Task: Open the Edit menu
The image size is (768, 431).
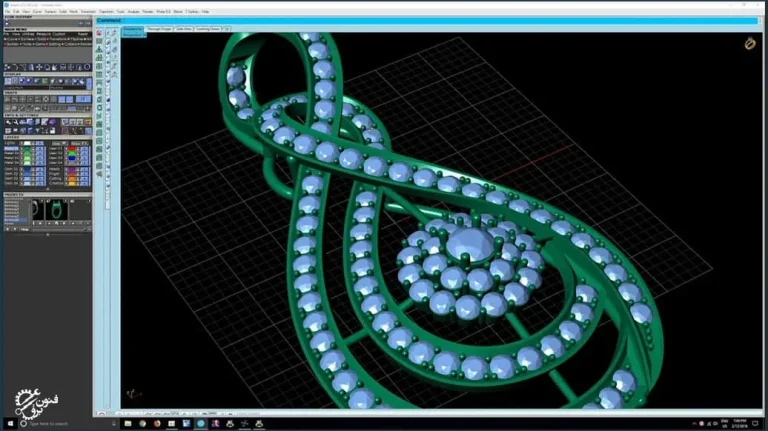Action: point(17,11)
